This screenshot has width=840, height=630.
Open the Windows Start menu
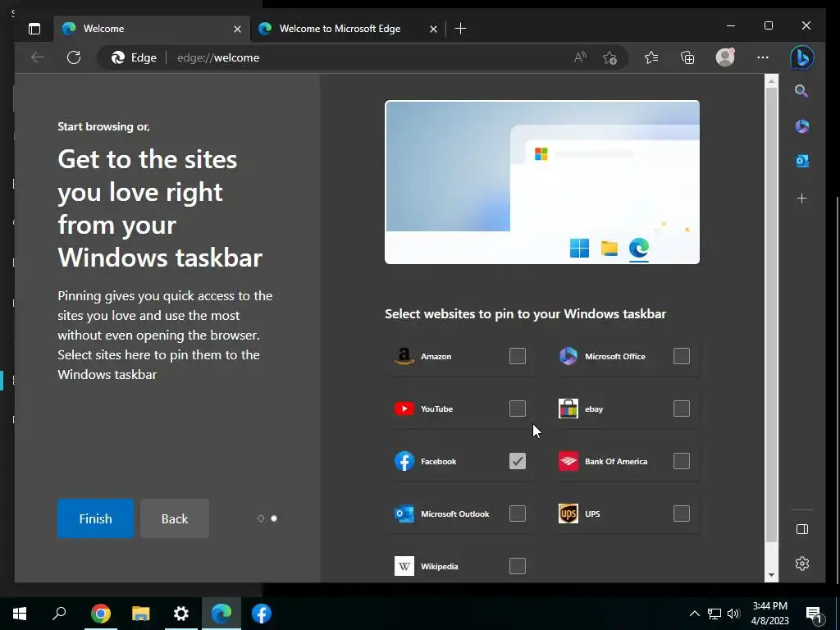pyautogui.click(x=20, y=614)
